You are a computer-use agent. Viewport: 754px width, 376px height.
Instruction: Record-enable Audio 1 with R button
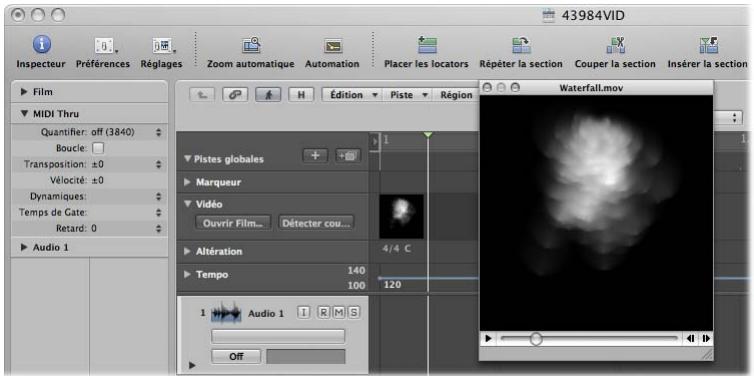[324, 313]
